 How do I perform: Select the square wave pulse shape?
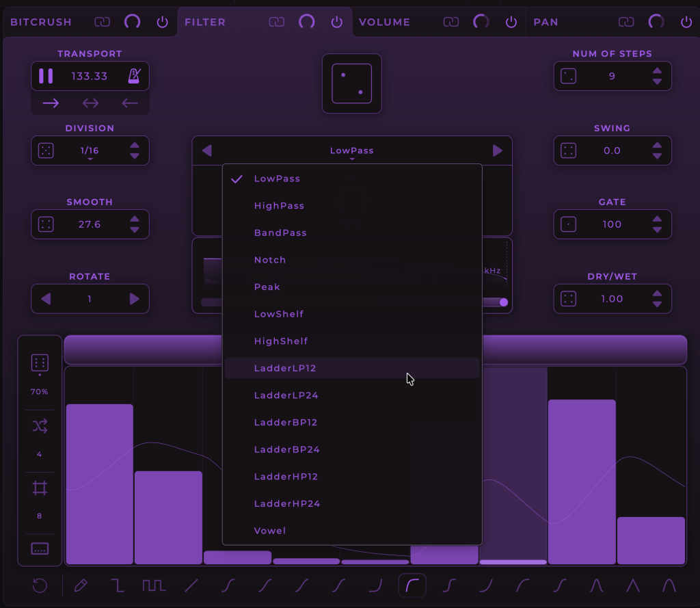(x=154, y=585)
